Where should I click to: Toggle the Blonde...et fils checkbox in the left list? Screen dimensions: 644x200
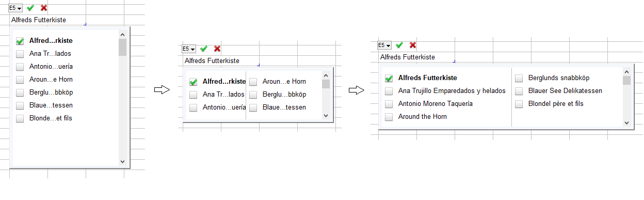(x=20, y=118)
